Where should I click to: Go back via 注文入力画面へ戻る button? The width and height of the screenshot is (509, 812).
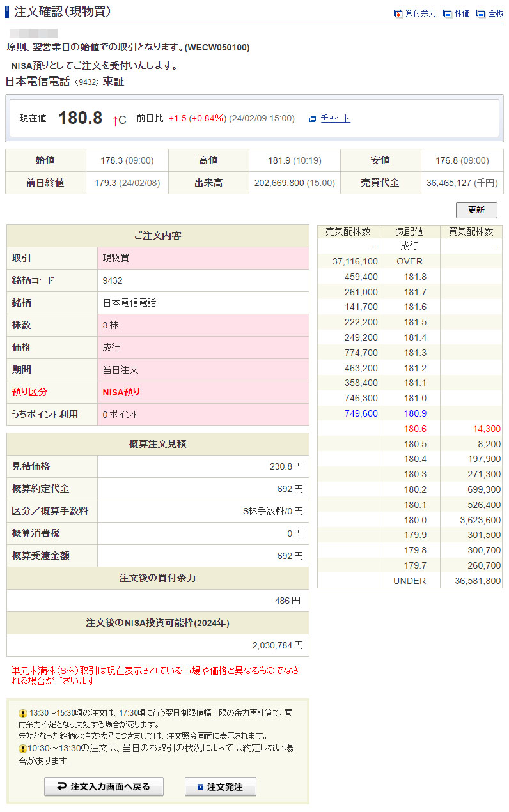104,786
